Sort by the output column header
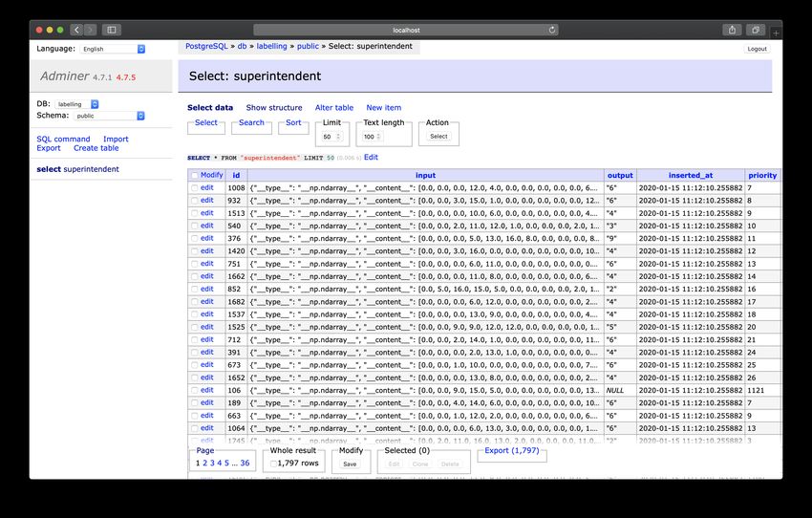Image resolution: width=812 pixels, height=518 pixels. (x=620, y=176)
